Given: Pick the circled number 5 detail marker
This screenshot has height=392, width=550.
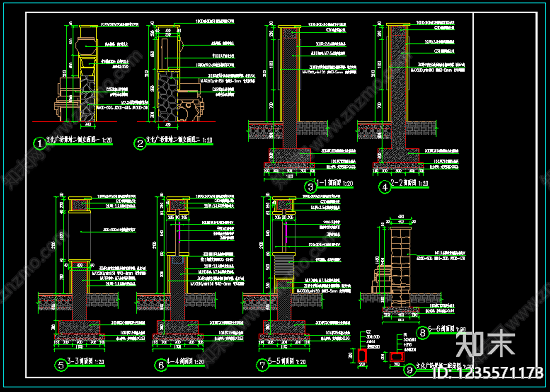Looking at the screenshot, I should coord(61,366).
